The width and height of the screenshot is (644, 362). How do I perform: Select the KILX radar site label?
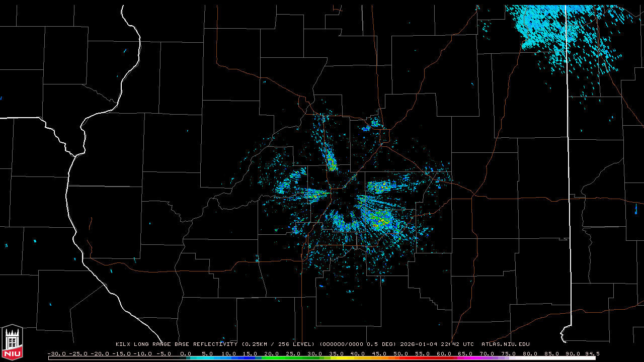click(123, 344)
